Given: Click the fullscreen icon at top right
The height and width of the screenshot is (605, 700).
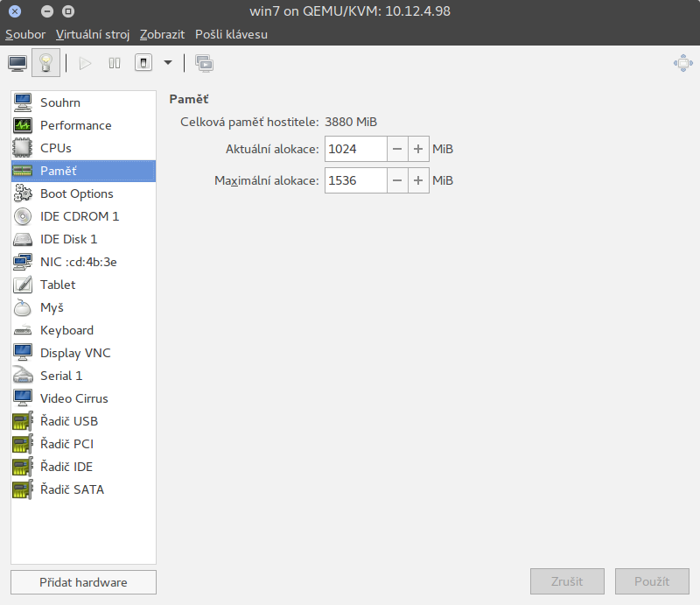Looking at the screenshot, I should click(682, 63).
